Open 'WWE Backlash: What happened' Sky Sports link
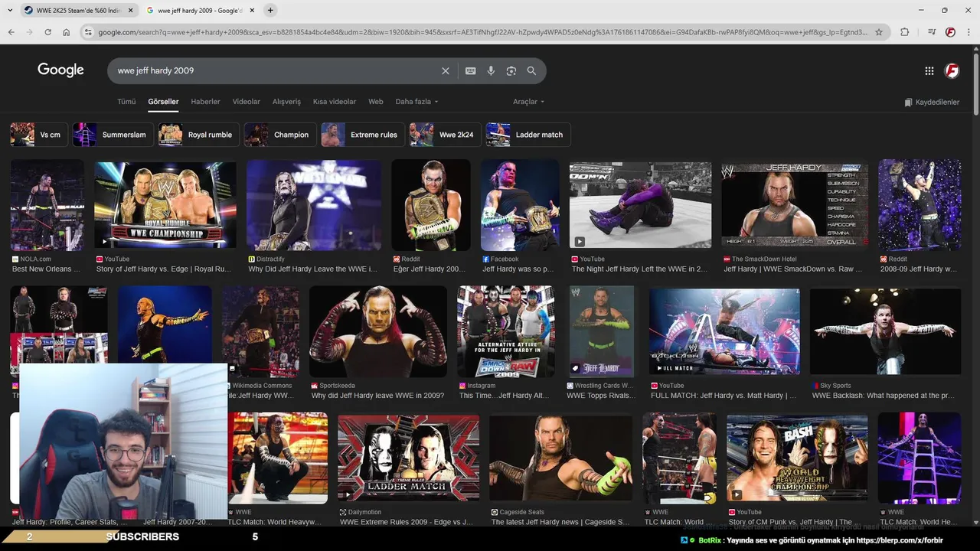Viewport: 980px width, 551px height. tap(883, 396)
